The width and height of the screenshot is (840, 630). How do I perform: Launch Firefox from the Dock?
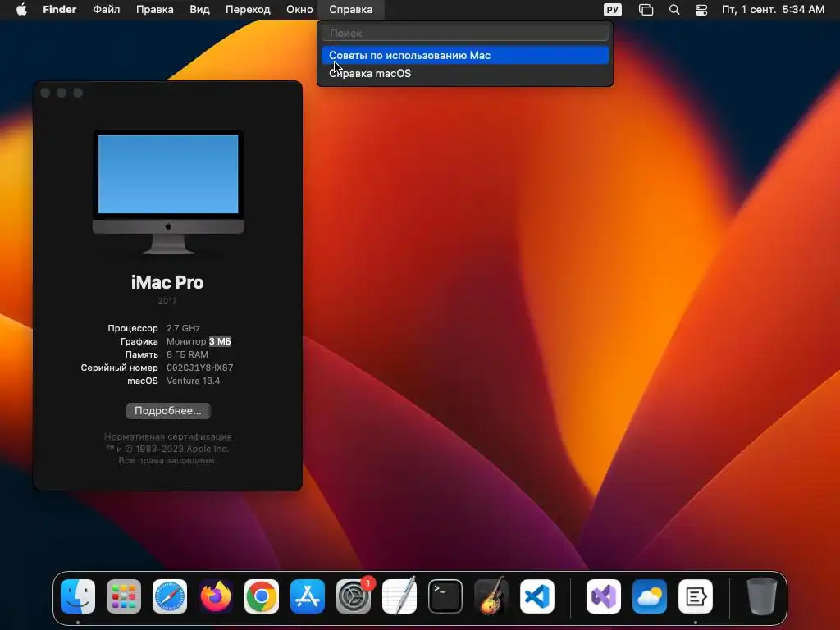pyautogui.click(x=216, y=596)
